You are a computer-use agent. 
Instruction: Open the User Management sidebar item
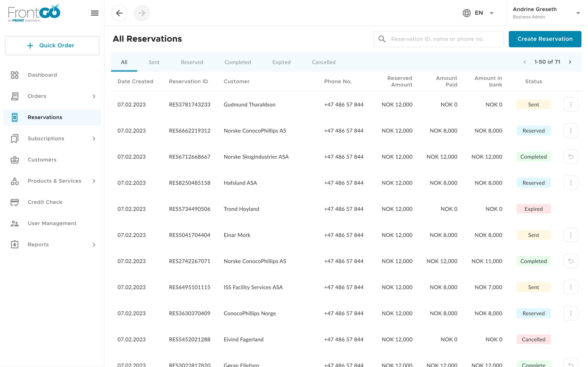[52, 223]
